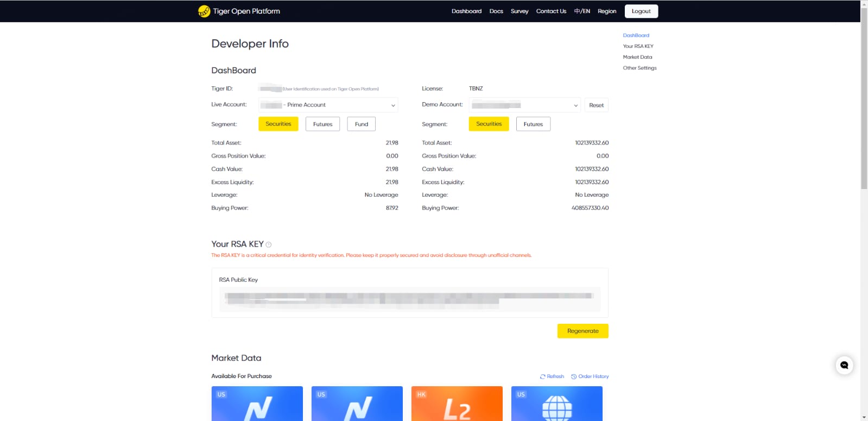
Task: Click live Gross Position Value 0.00
Action: (392, 156)
